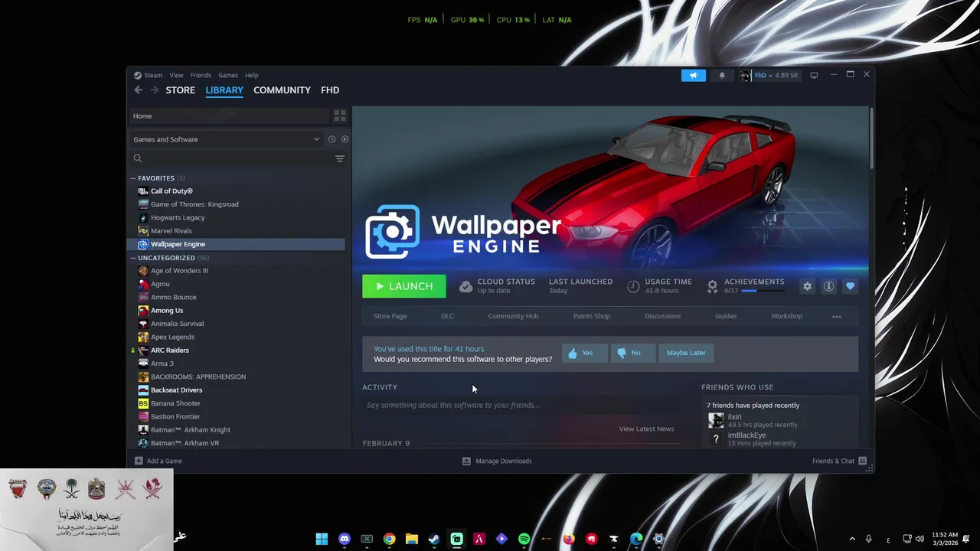Open the Friends menu
Image resolution: width=980 pixels, height=551 pixels.
click(x=201, y=75)
